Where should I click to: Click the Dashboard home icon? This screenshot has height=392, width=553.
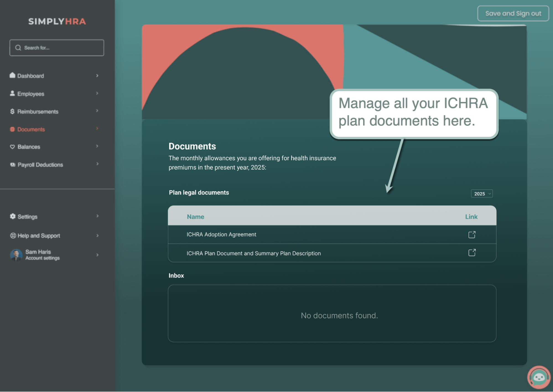point(12,75)
